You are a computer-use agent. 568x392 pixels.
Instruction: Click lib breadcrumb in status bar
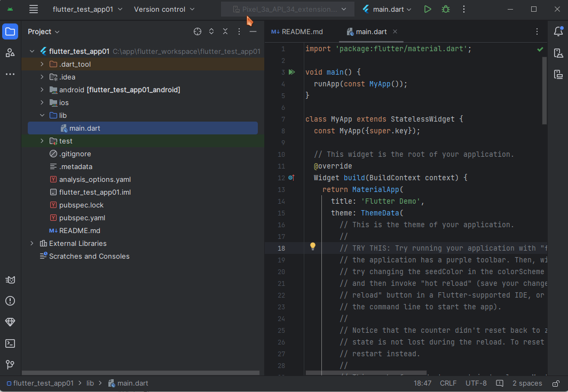90,383
